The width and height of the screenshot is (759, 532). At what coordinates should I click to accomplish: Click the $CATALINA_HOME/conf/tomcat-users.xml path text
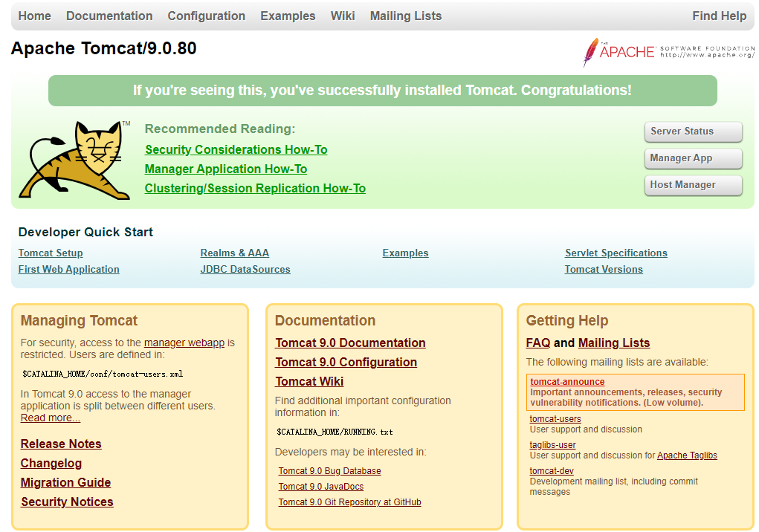[x=103, y=374]
